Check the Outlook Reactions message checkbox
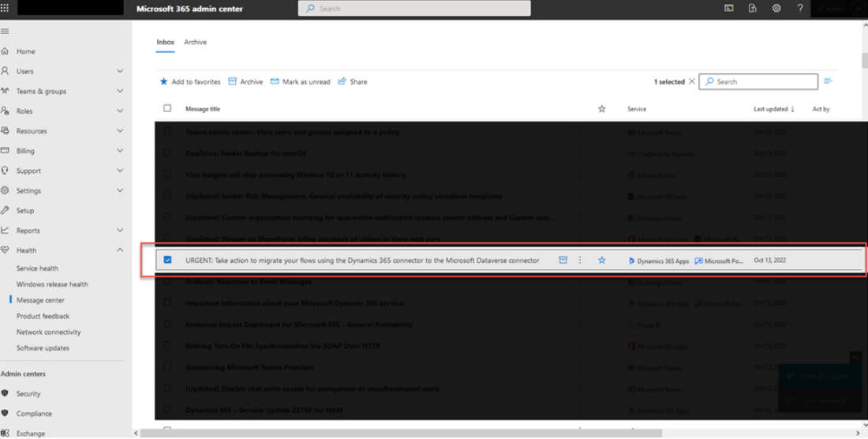Image resolution: width=868 pixels, height=439 pixels. point(167,281)
